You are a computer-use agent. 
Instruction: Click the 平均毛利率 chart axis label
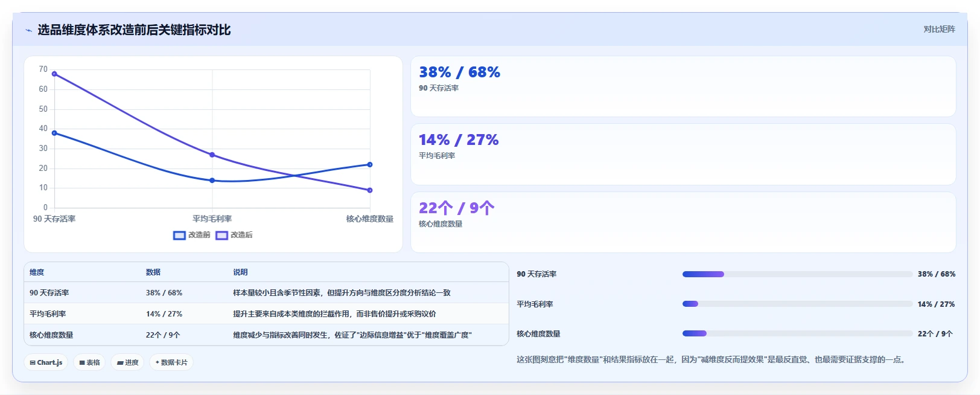212,219
